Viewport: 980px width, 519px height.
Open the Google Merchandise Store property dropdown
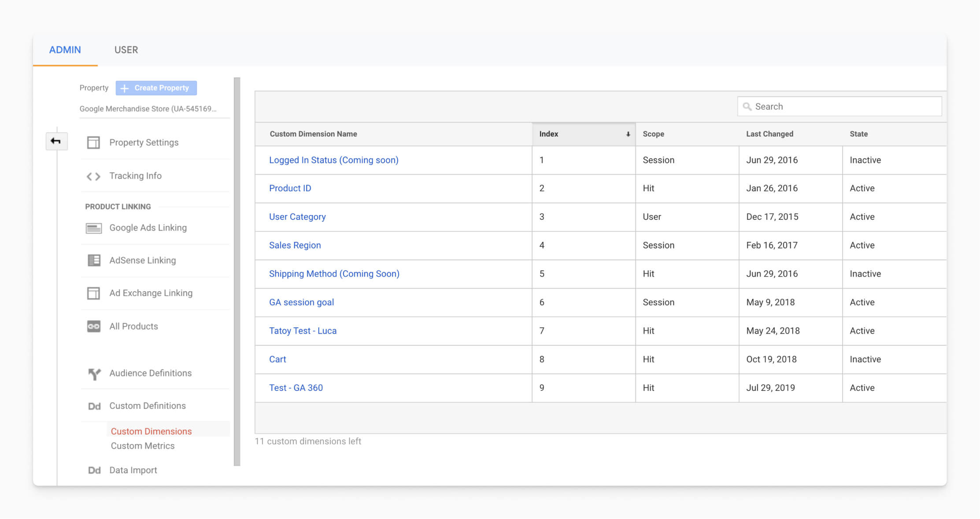pos(154,109)
